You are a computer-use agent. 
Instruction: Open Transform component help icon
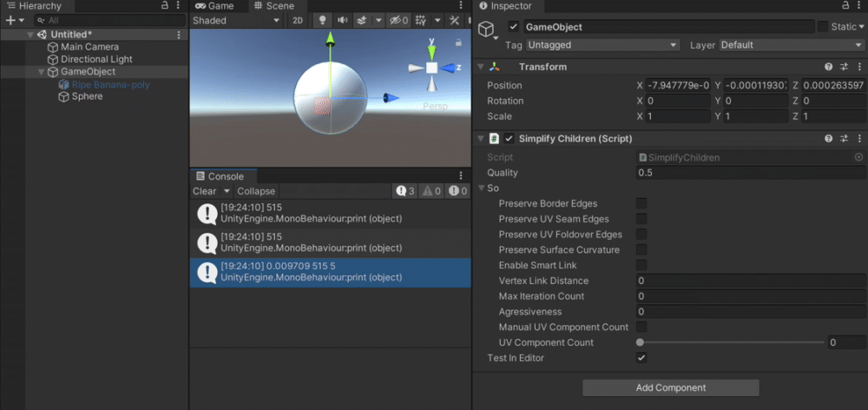tap(829, 67)
